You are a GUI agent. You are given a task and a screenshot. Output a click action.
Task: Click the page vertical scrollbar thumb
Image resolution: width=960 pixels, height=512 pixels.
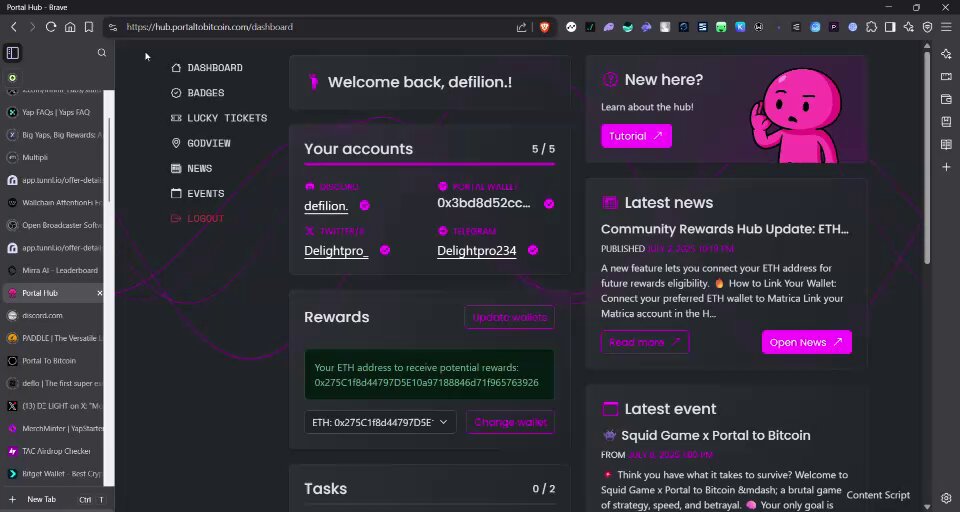pos(927,158)
